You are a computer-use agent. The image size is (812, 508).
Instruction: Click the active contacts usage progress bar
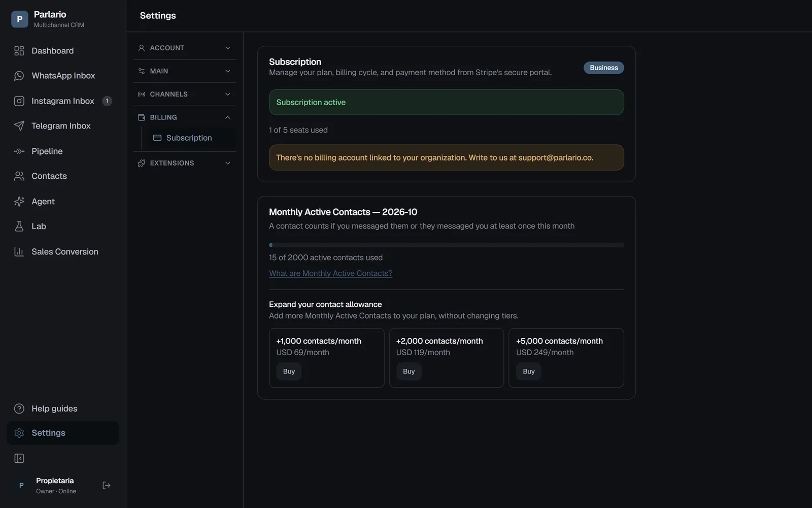447,245
